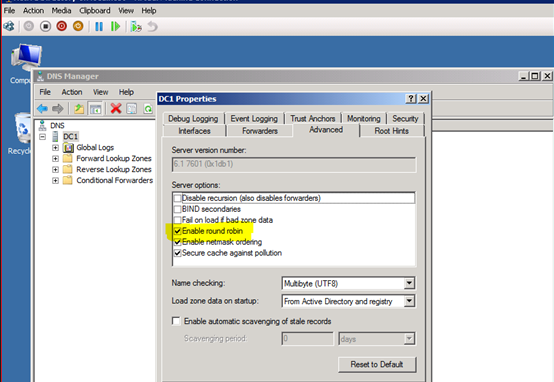Viewport: 554px width, 382px height.
Task: Expand Global Logs node
Action: click(55, 147)
